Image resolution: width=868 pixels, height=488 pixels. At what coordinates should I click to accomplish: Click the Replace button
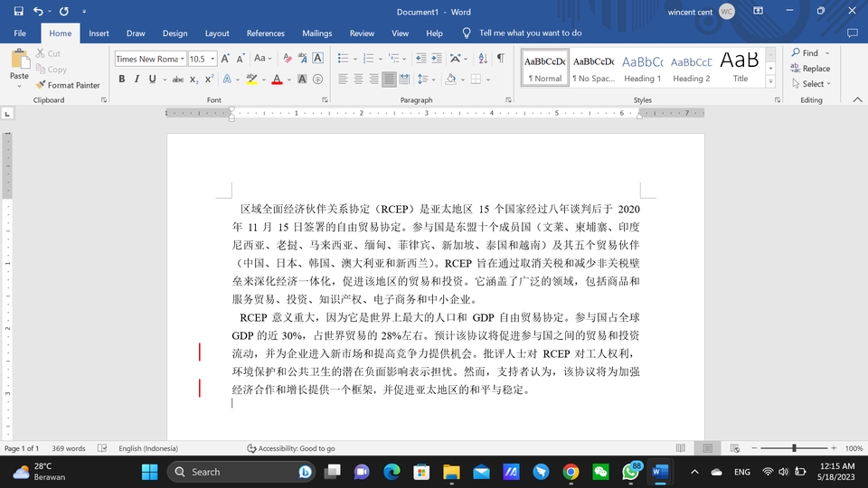(x=810, y=69)
